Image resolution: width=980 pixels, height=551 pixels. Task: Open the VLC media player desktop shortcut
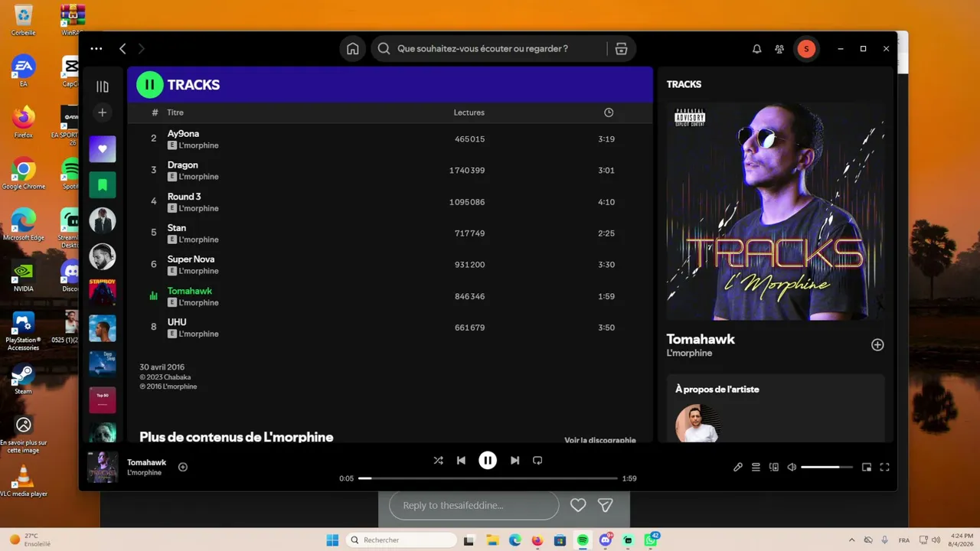pyautogui.click(x=24, y=480)
